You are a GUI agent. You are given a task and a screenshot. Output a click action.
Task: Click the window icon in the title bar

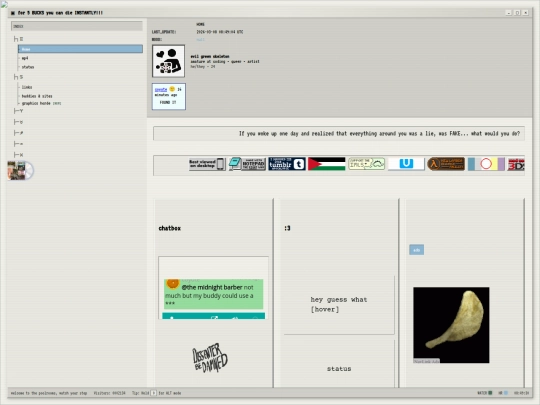13,13
